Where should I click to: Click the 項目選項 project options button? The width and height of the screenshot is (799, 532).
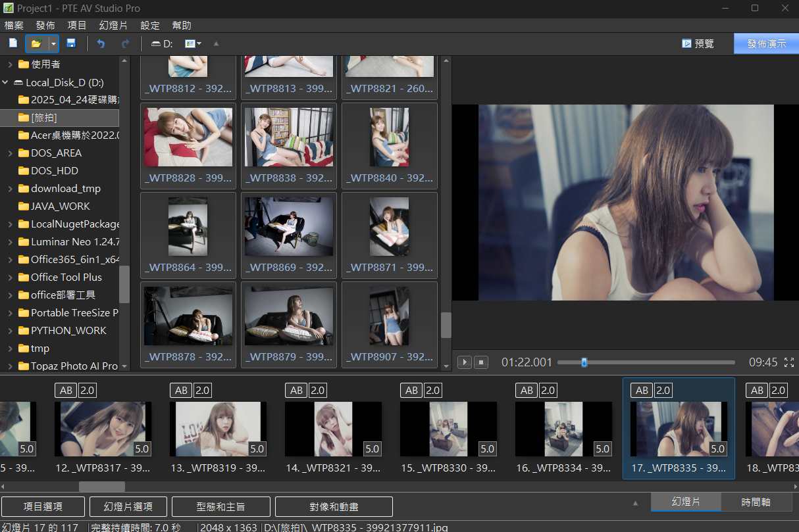click(43, 506)
